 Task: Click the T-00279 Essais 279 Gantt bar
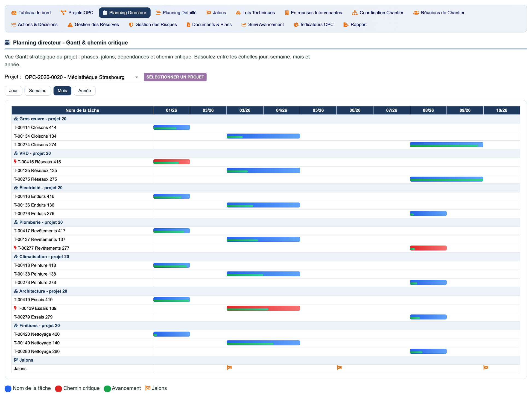point(428,317)
